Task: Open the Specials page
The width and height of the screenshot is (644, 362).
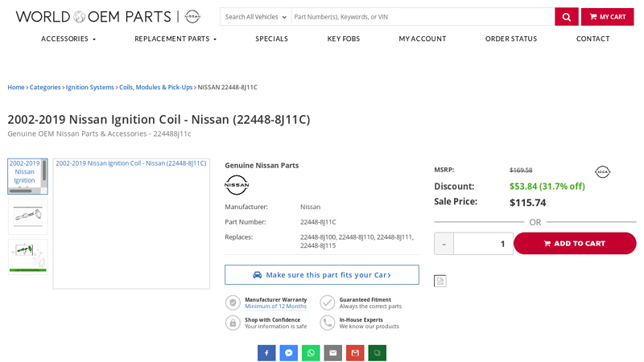Action: [x=271, y=39]
